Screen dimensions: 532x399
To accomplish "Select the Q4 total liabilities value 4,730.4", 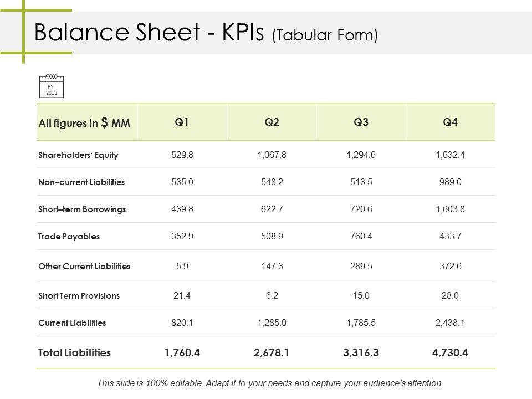I will coord(450,352).
